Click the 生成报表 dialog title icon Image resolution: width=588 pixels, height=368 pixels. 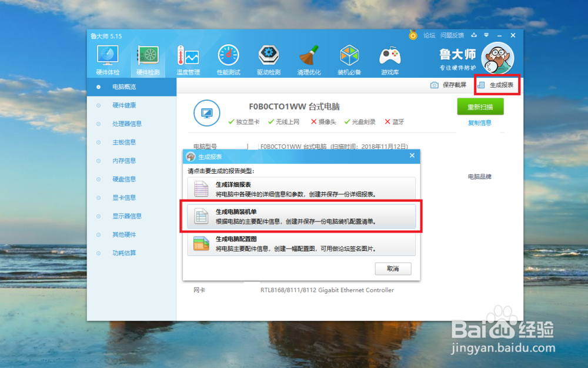[191, 157]
